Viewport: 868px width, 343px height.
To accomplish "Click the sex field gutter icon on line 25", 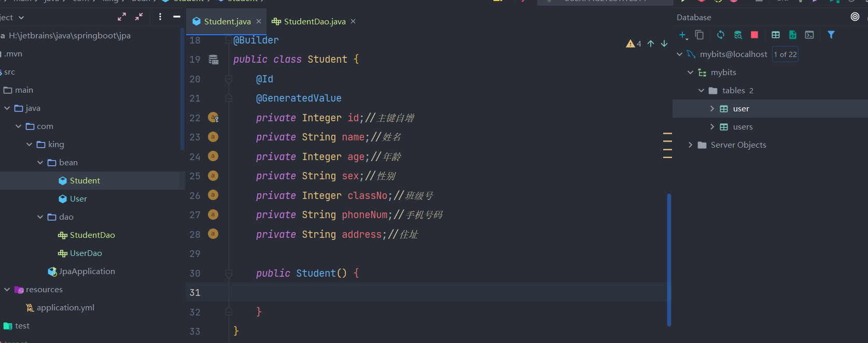I will pyautogui.click(x=213, y=176).
